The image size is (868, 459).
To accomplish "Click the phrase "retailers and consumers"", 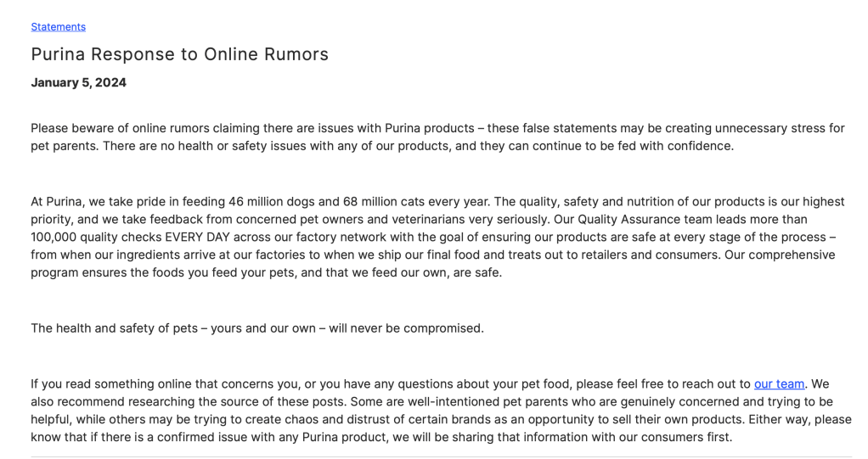I will click(x=645, y=255).
